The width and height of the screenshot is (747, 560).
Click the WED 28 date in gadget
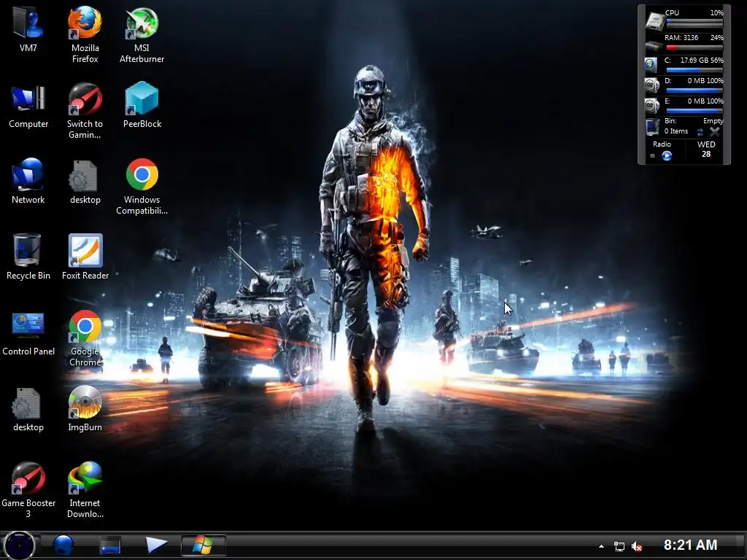[x=706, y=149]
